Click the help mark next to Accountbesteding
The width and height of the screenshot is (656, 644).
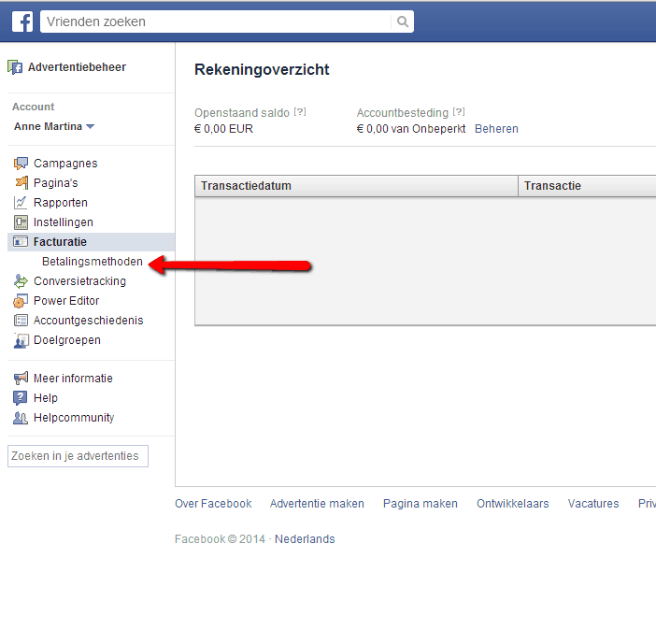pyautogui.click(x=459, y=112)
